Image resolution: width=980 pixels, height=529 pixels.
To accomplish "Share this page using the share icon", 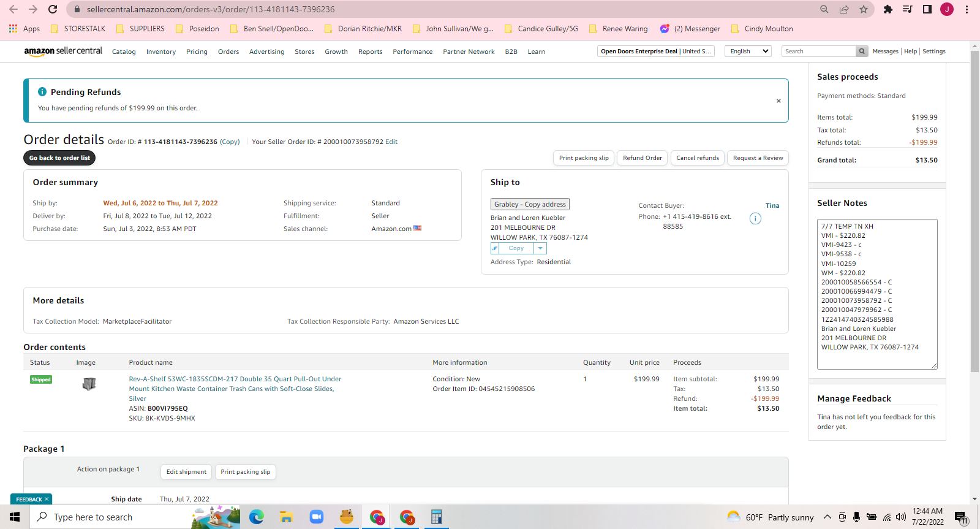I will point(844,9).
